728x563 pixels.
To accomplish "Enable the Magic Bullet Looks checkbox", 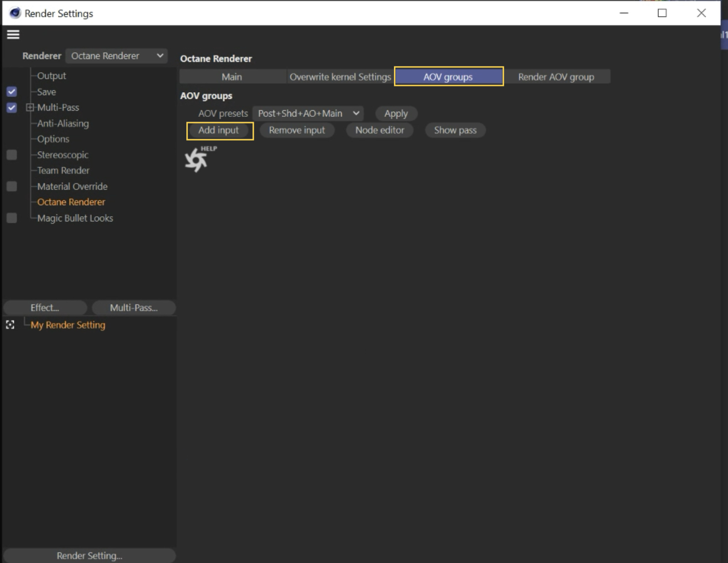I will [12, 218].
